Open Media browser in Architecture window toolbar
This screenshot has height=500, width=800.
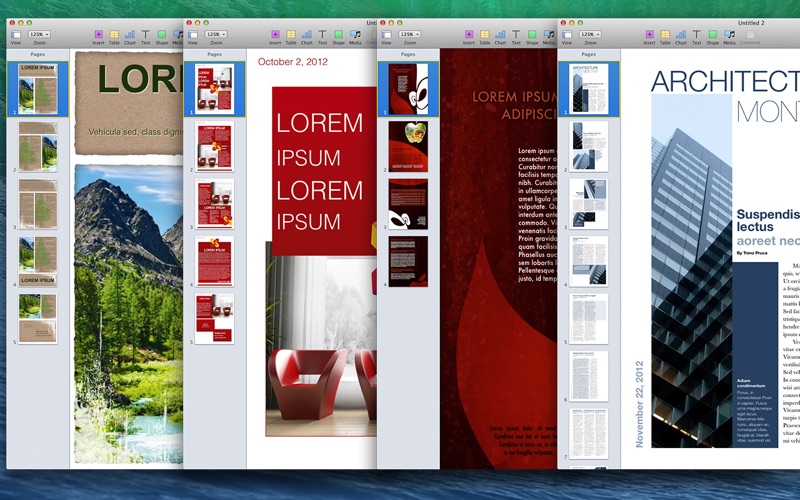[x=729, y=36]
